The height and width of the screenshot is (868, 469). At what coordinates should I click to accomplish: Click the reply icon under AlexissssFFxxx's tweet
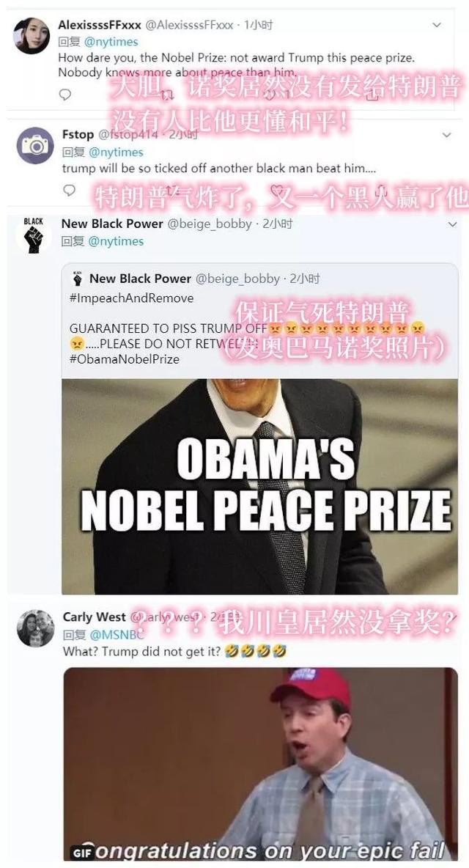tap(65, 95)
